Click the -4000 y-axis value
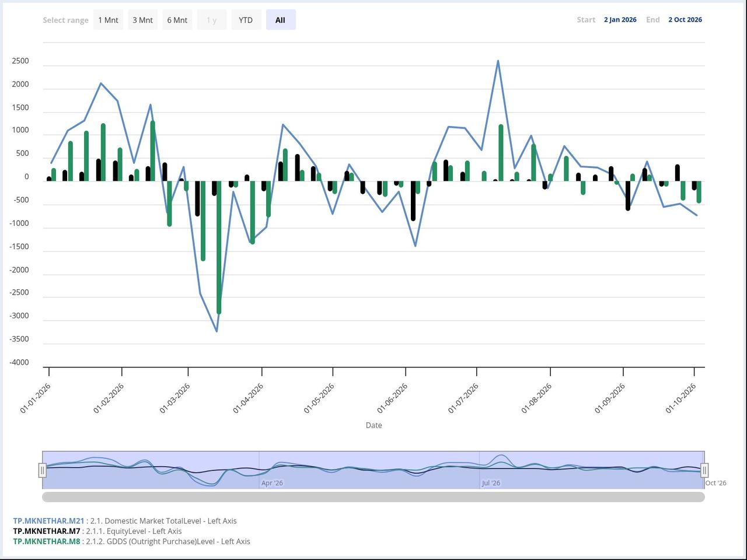This screenshot has height=560, width=747. click(19, 362)
